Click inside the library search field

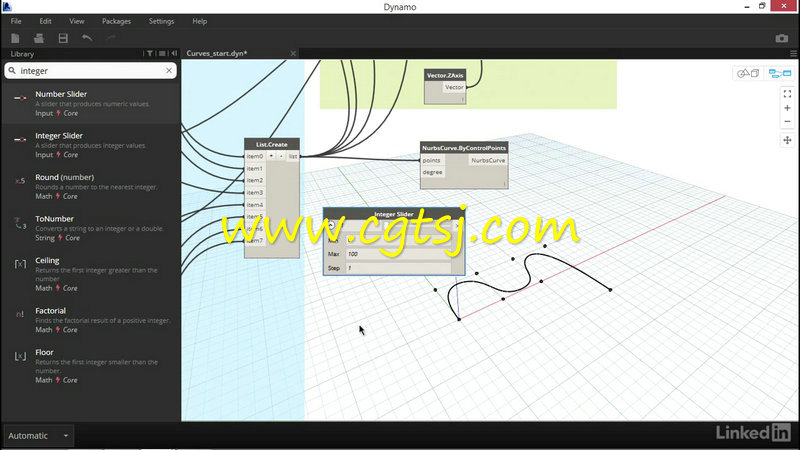[91, 71]
